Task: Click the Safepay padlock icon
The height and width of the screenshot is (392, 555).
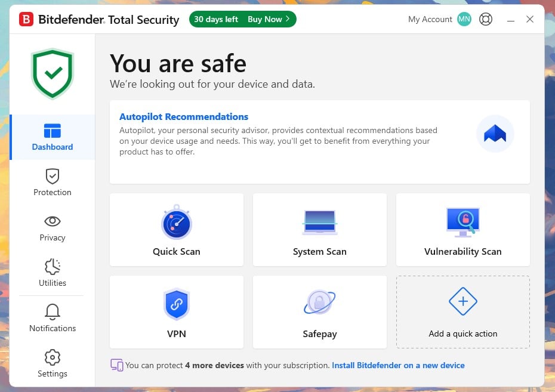Action: tap(320, 302)
